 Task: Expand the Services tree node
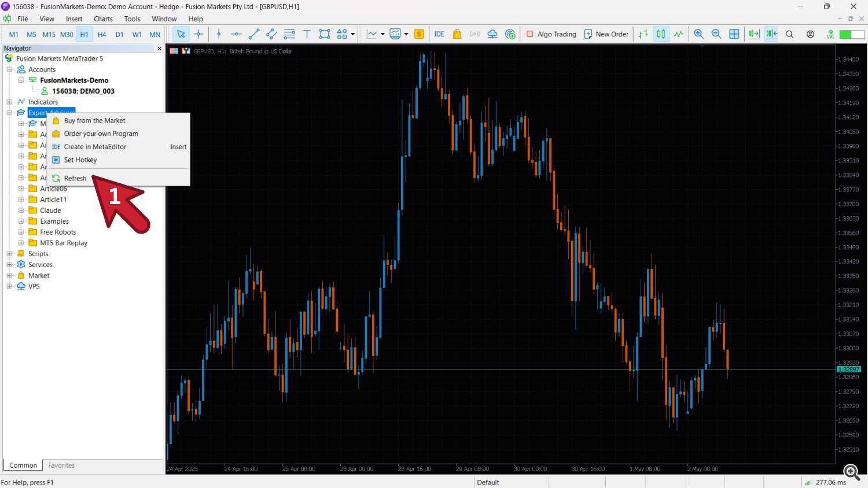coord(9,265)
